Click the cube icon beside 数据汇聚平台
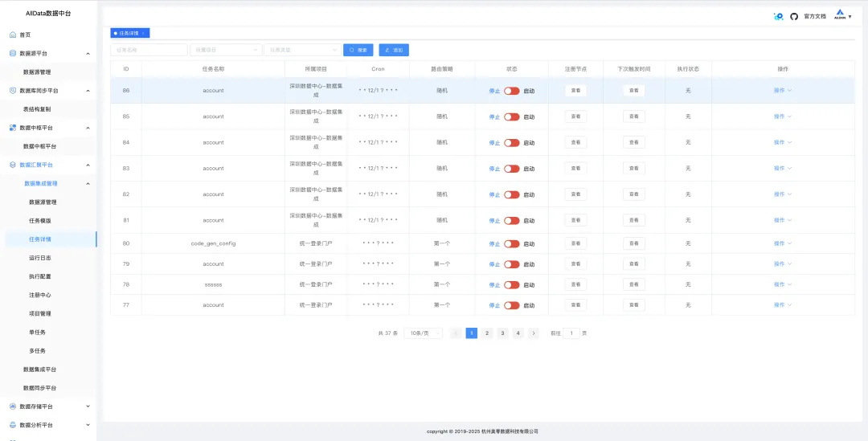Screen dimensions: 868x441 13,165
